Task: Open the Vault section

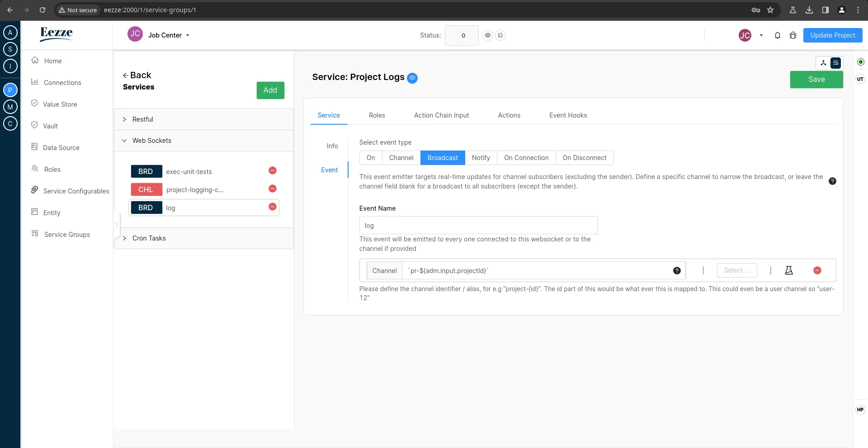Action: coord(51,126)
